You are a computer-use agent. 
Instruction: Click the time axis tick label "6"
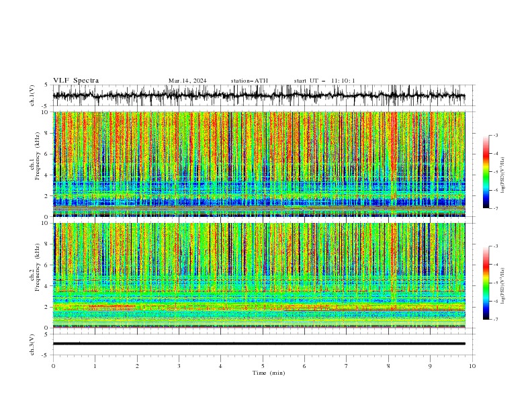pyautogui.click(x=304, y=366)
